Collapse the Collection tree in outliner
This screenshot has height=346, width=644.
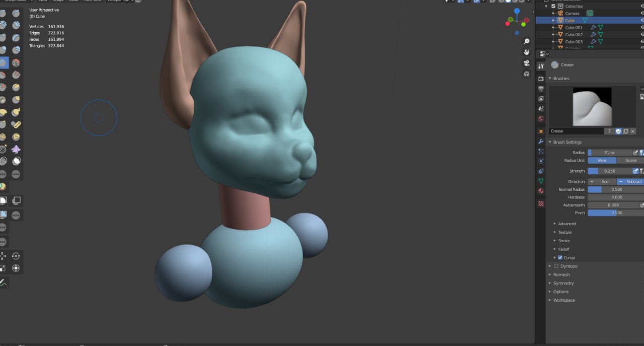[x=546, y=6]
